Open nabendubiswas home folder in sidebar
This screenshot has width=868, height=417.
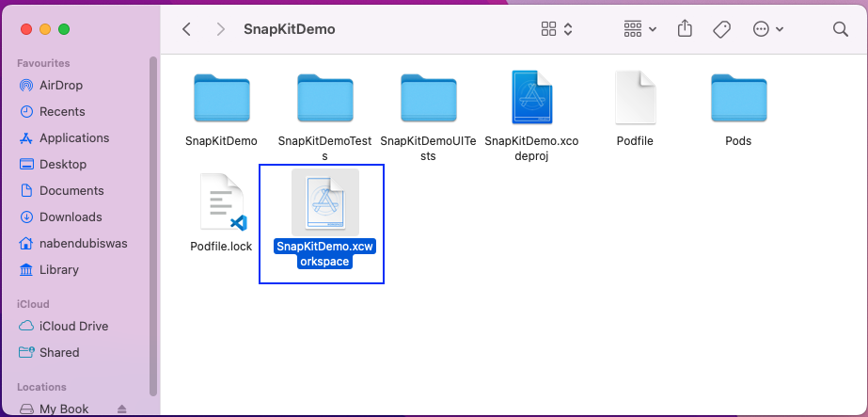[72, 244]
